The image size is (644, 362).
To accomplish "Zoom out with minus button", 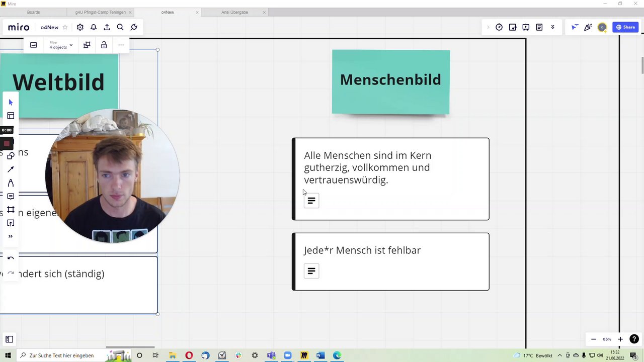I will [594, 339].
